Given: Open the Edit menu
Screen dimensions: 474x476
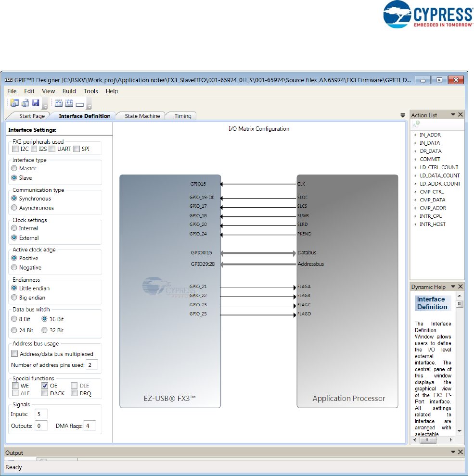Looking at the screenshot, I should pyautogui.click(x=29, y=91).
